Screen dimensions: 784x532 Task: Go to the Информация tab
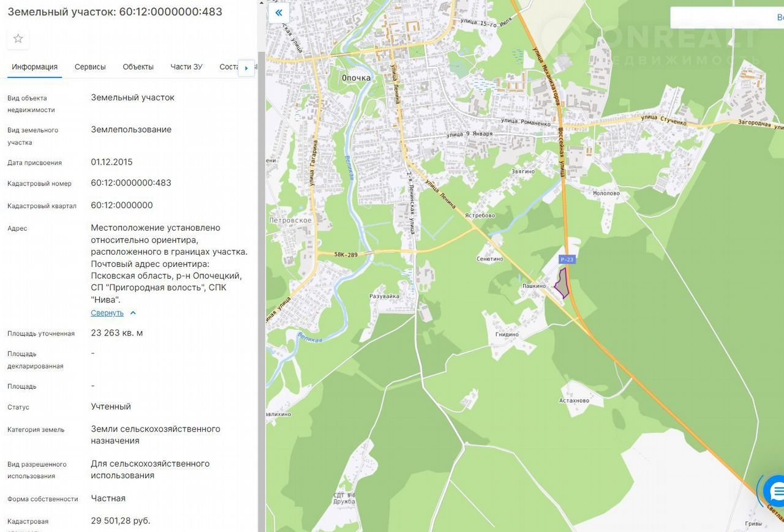pos(34,67)
